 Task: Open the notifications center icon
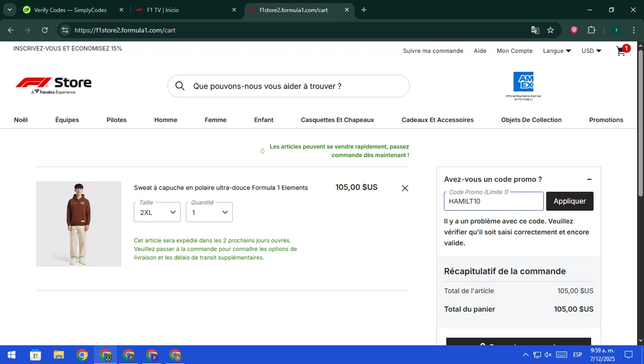click(629, 355)
